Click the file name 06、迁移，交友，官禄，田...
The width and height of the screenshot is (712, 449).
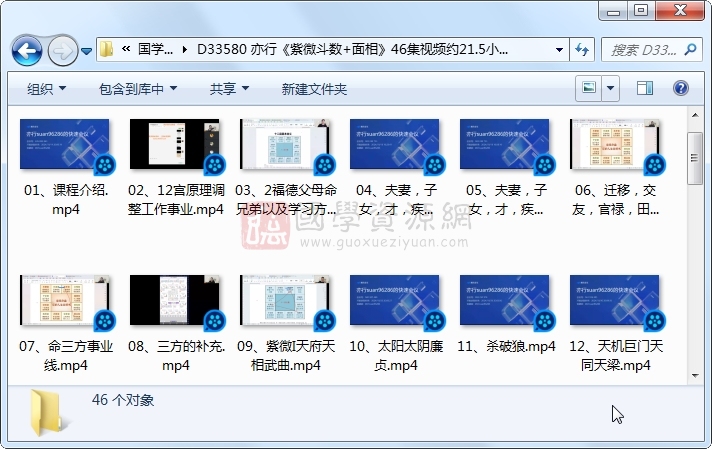click(616, 199)
